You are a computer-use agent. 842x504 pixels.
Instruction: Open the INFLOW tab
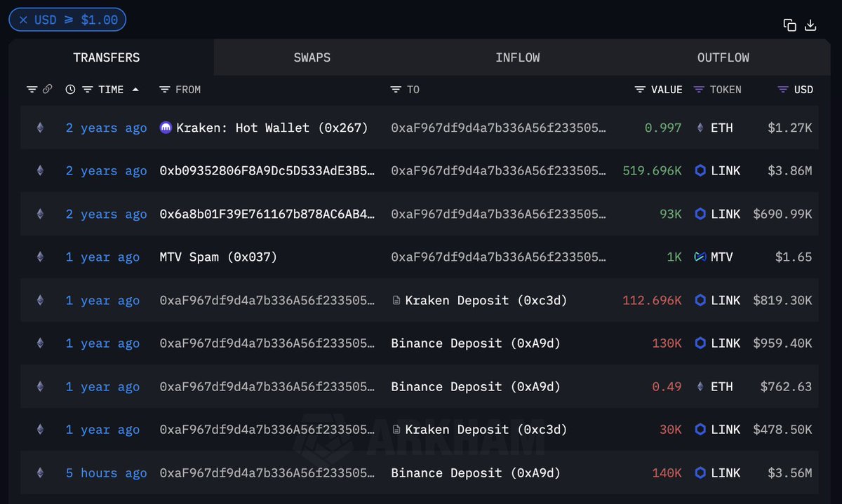(518, 57)
